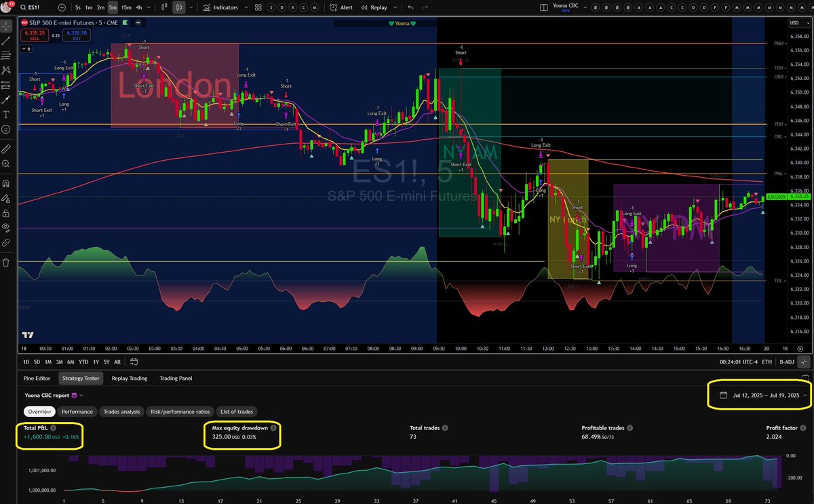Toggle ETH session setting
814x504 pixels.
pyautogui.click(x=767, y=362)
